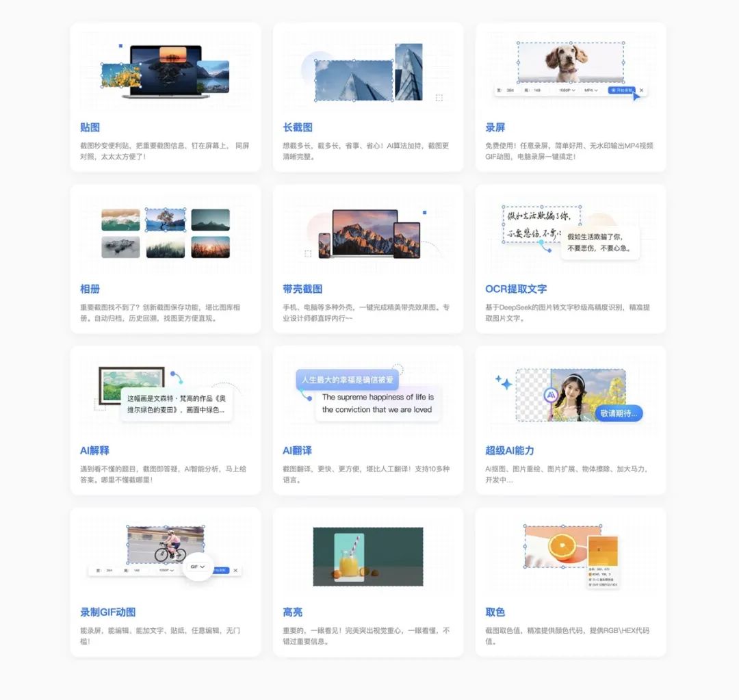Expand the MP4 format dropdown

point(591,90)
